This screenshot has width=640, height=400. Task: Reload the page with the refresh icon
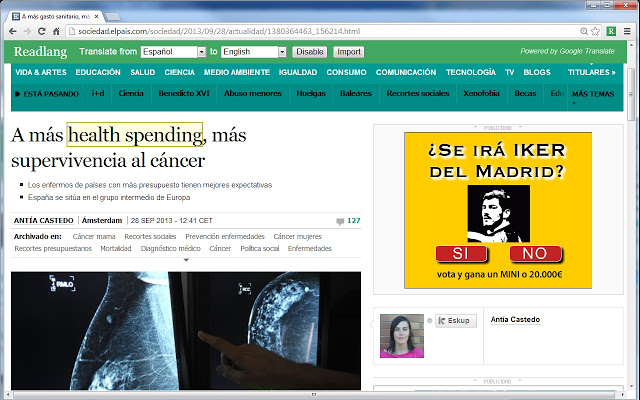41,31
